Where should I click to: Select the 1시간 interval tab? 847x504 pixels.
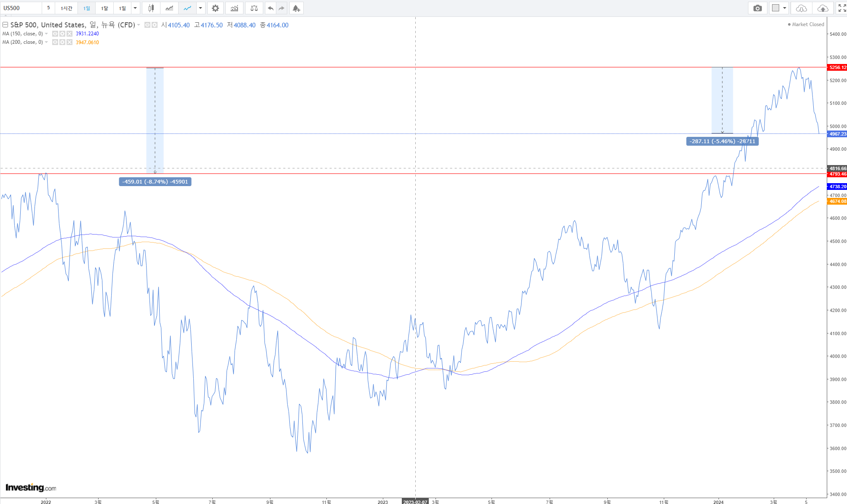coord(66,8)
